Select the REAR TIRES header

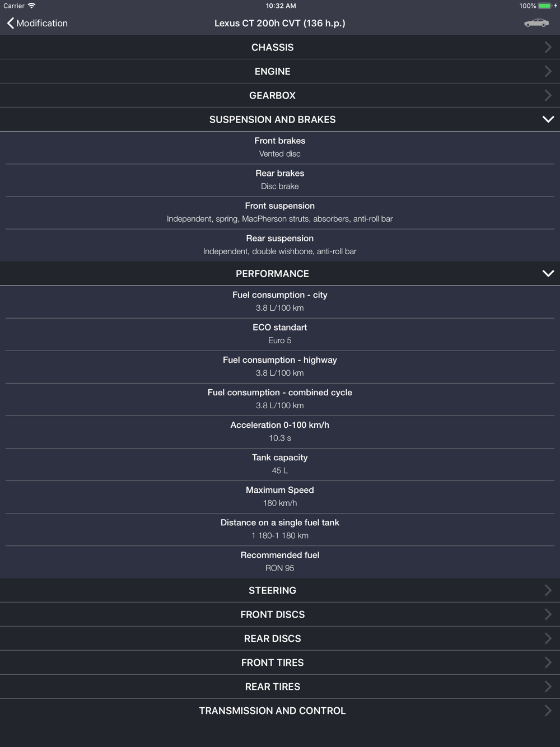coord(272,687)
